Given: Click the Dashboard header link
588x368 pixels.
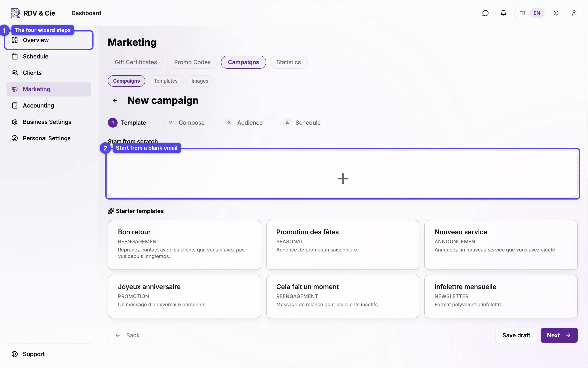Looking at the screenshot, I should click(86, 13).
